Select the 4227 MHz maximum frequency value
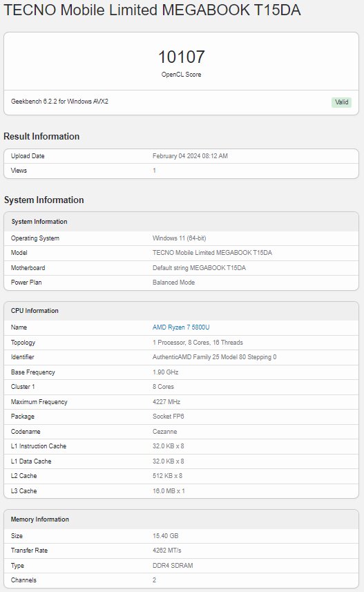Image resolution: width=364 pixels, height=592 pixels. (166, 402)
